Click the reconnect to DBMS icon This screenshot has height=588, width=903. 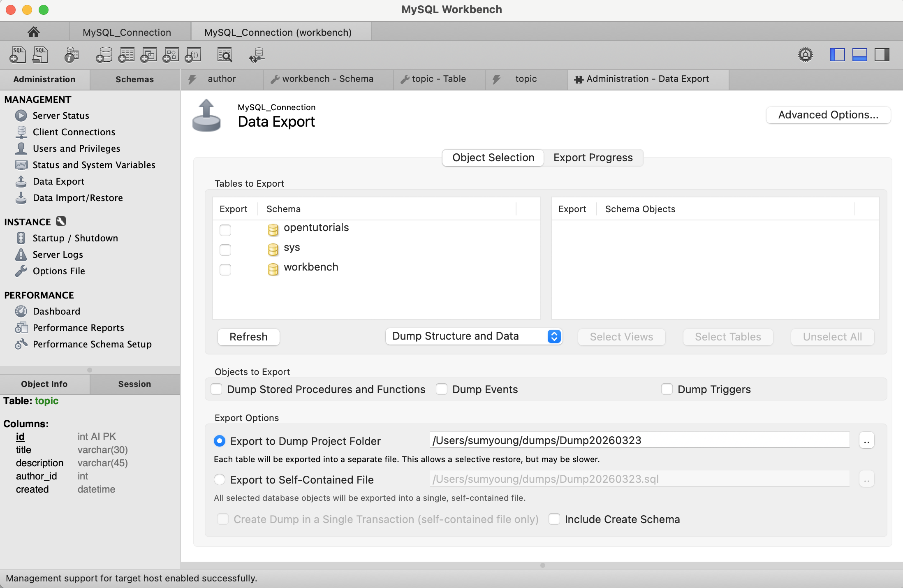pos(257,55)
